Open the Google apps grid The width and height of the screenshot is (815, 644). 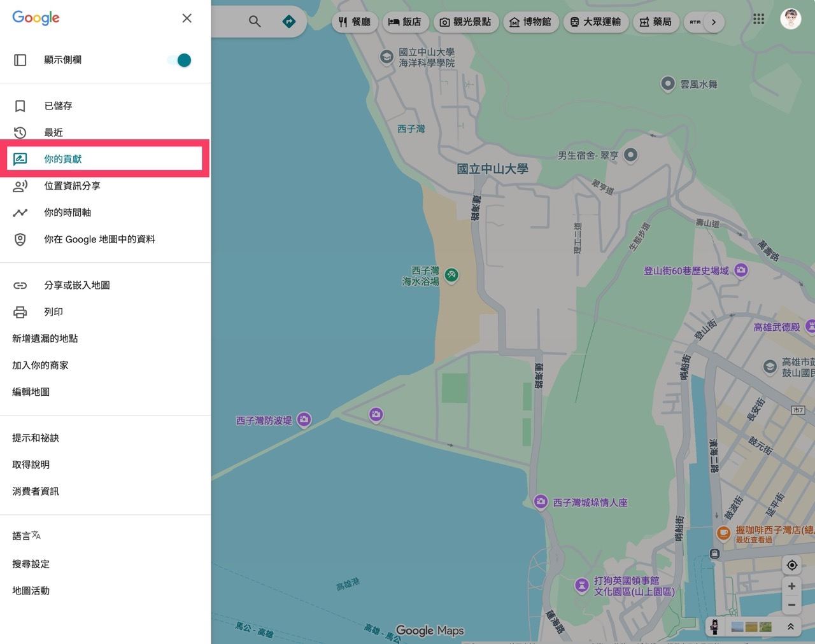tap(758, 19)
